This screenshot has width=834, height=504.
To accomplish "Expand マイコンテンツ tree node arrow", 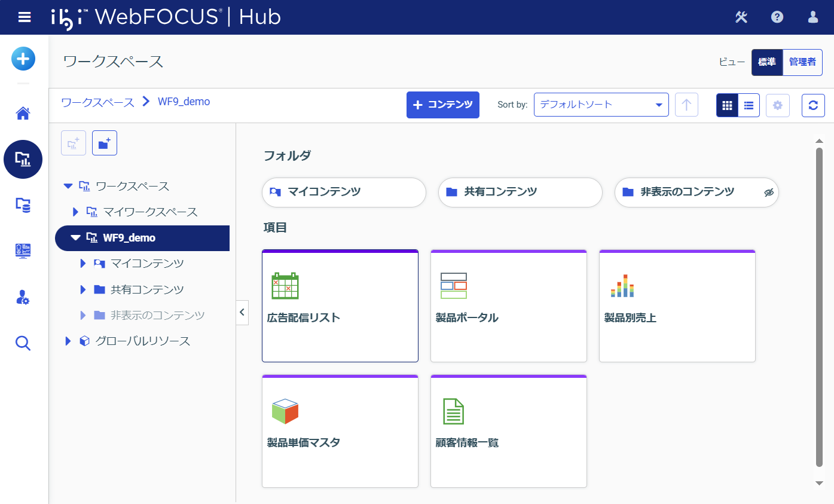I will click(83, 264).
